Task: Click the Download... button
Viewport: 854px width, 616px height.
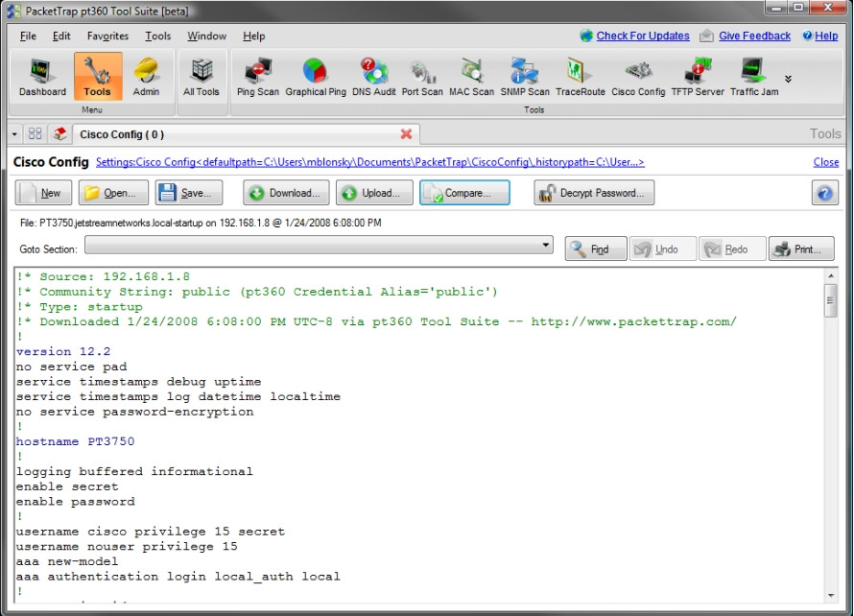Action: (286, 193)
